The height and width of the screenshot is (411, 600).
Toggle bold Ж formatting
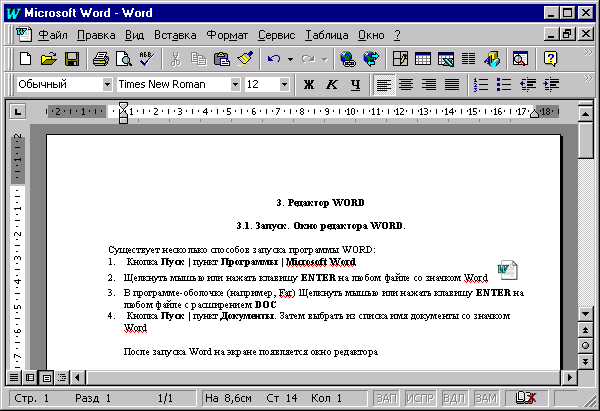coord(309,84)
